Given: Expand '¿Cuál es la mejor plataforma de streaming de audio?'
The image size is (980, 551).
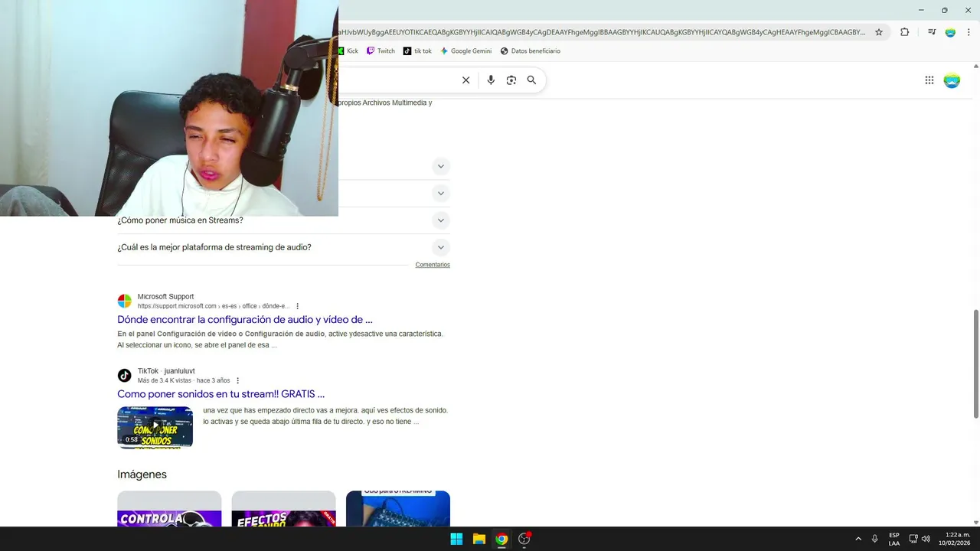Looking at the screenshot, I should coord(283,247).
